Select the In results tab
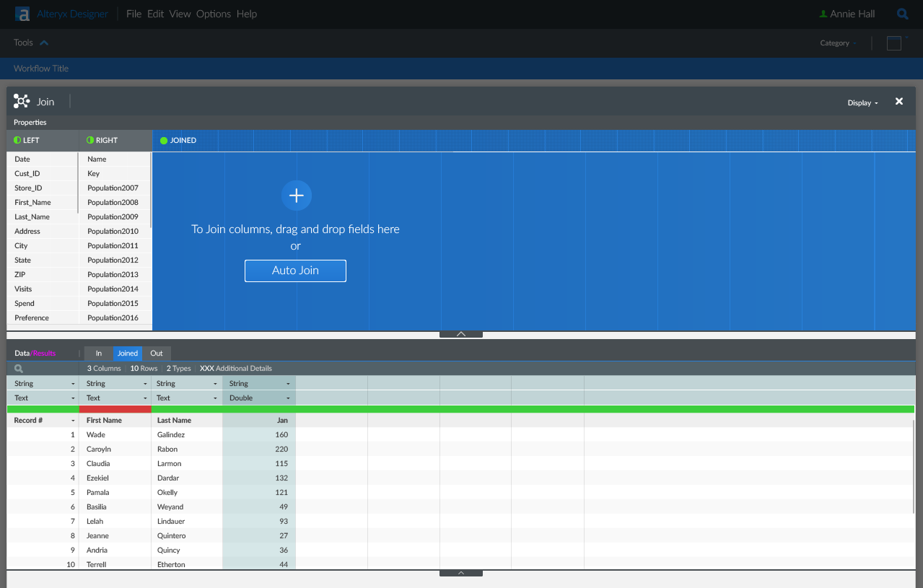This screenshot has height=588, width=923. (x=99, y=354)
